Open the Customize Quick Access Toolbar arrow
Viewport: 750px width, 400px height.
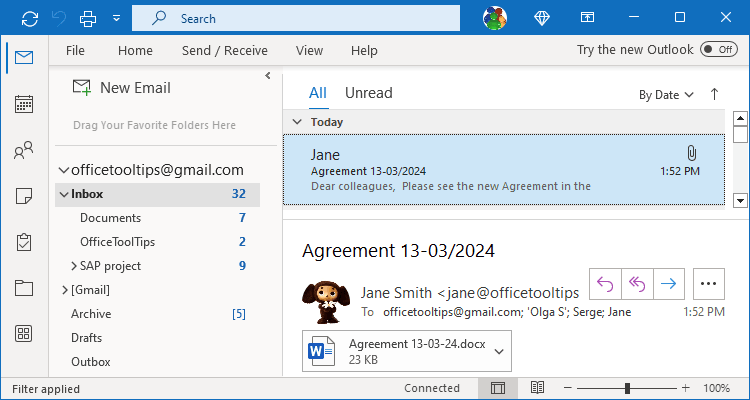pos(116,19)
